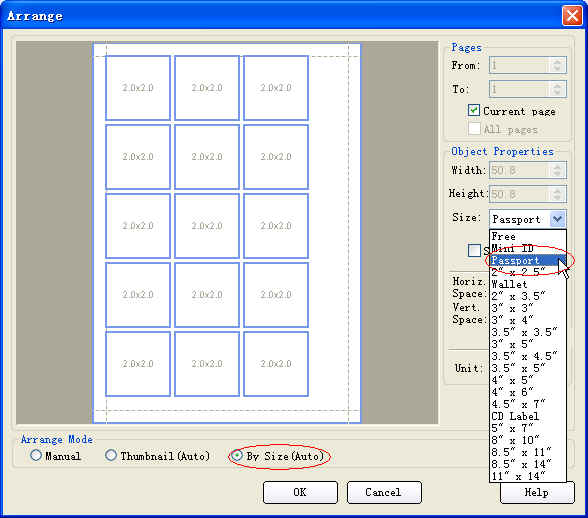Click the Width spinner arrows

(557, 171)
